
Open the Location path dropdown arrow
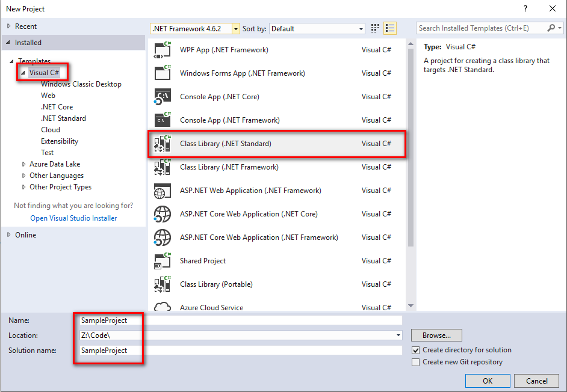click(398, 335)
